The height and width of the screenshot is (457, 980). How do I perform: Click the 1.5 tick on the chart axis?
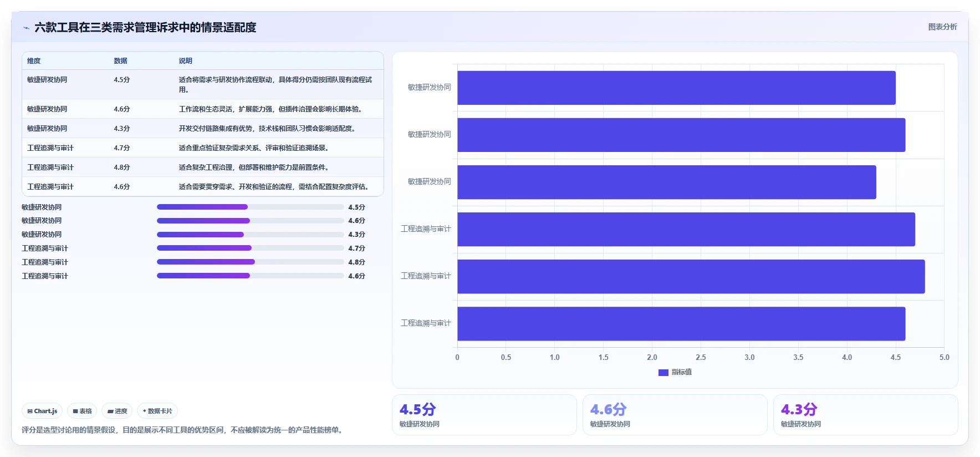point(604,358)
